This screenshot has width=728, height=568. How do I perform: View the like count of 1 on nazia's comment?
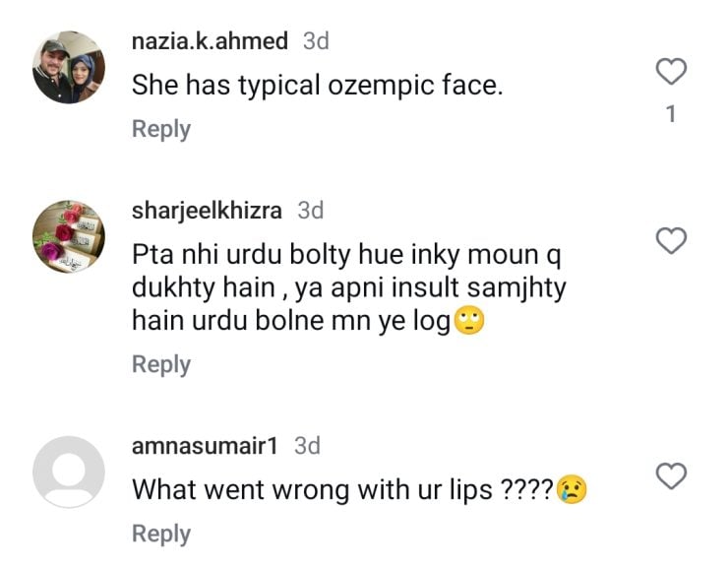pos(671,114)
